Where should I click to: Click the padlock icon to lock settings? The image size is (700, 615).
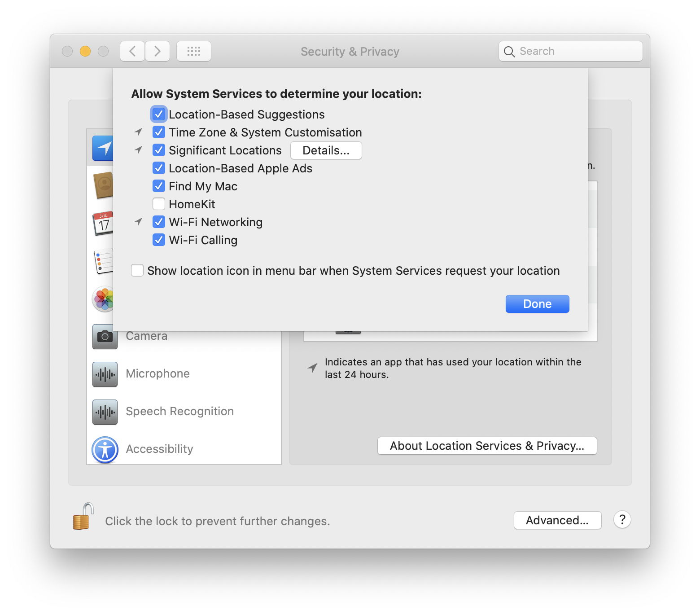pos(83,517)
